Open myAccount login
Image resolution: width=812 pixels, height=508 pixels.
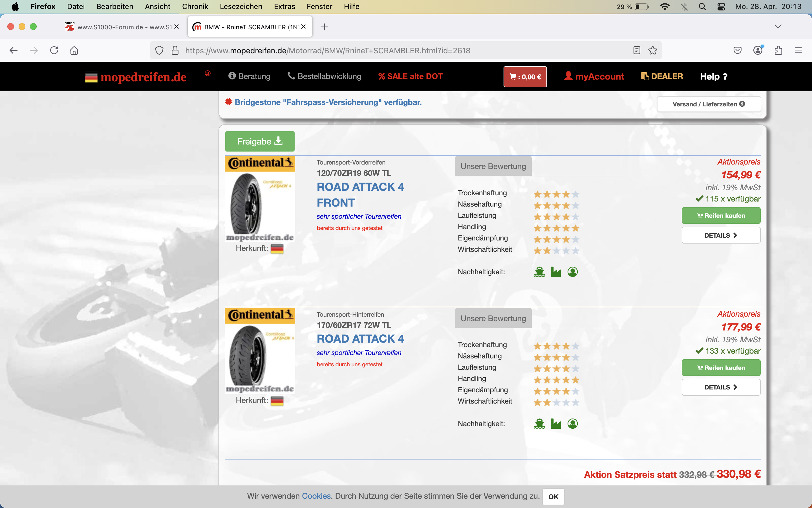pos(594,76)
